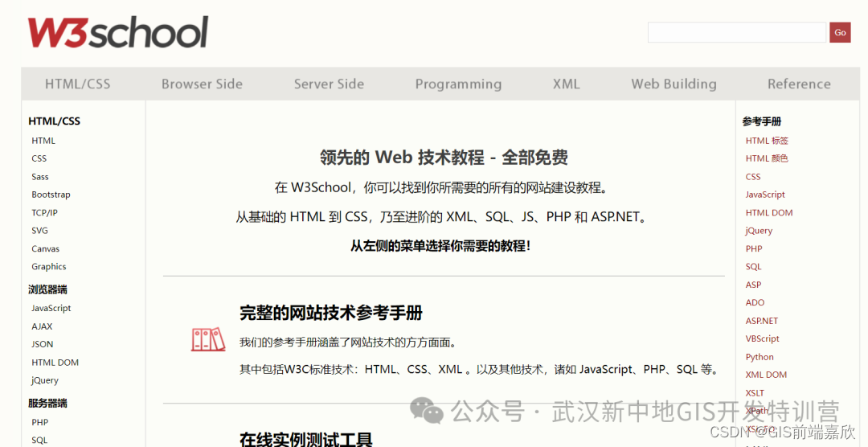
Task: Open PHP reference in right sidebar
Action: click(x=754, y=248)
